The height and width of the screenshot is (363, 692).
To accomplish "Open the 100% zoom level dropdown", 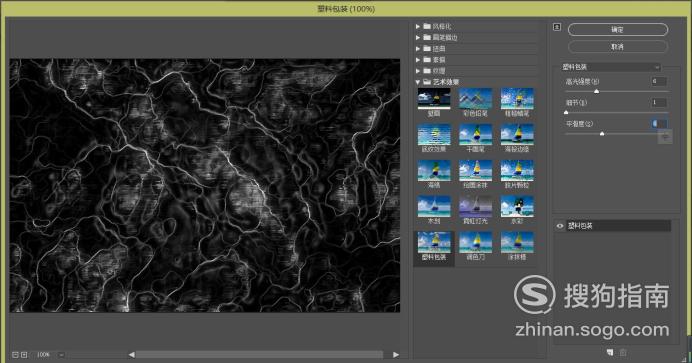I will (61, 355).
